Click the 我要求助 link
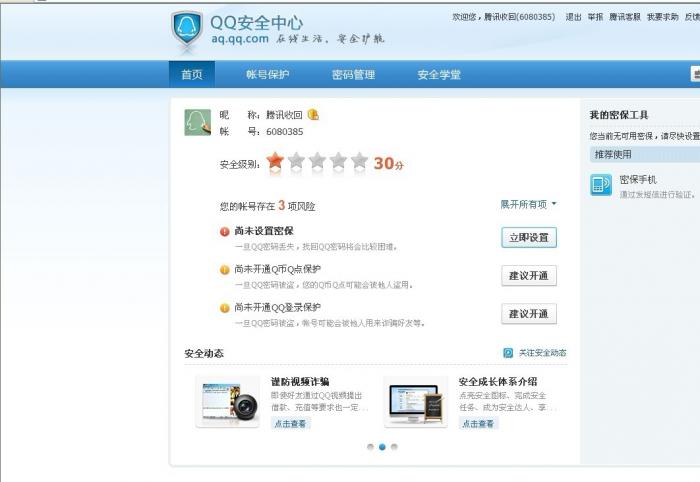Screen dimensions: 700x482 [662, 17]
